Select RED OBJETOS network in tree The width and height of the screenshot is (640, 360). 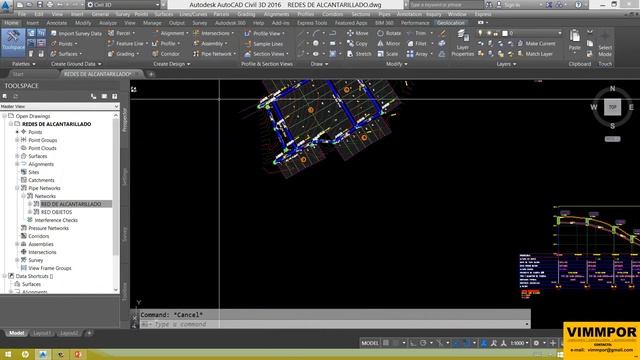tap(57, 212)
